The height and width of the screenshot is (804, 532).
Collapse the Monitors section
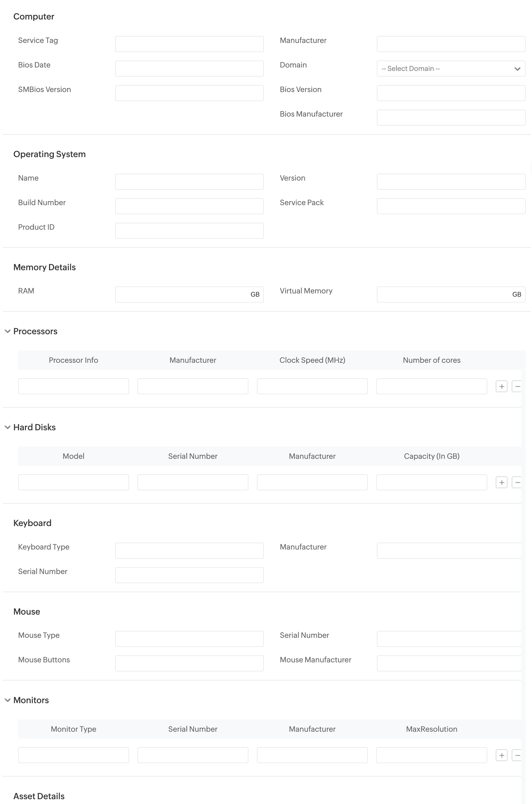[x=7, y=700]
